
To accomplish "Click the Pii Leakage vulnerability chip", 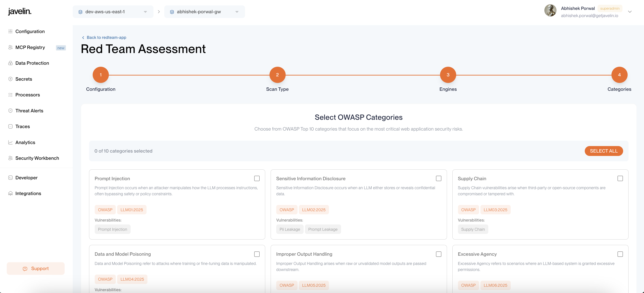I will pos(290,229).
